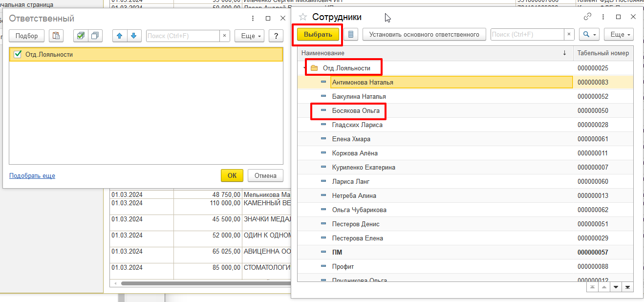
Task: Open the Подобрать еще link
Action: coord(32,176)
